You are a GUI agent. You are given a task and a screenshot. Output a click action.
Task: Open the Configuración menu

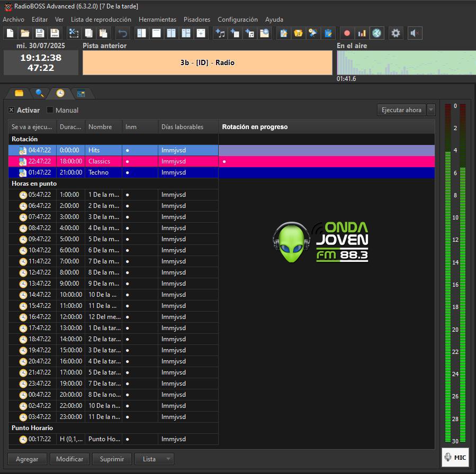tap(238, 20)
